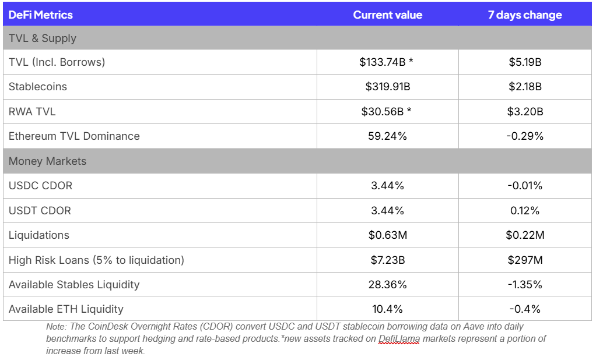This screenshot has height=364, width=596.
Task: Click the $133.74B current value cell
Action: tap(388, 62)
